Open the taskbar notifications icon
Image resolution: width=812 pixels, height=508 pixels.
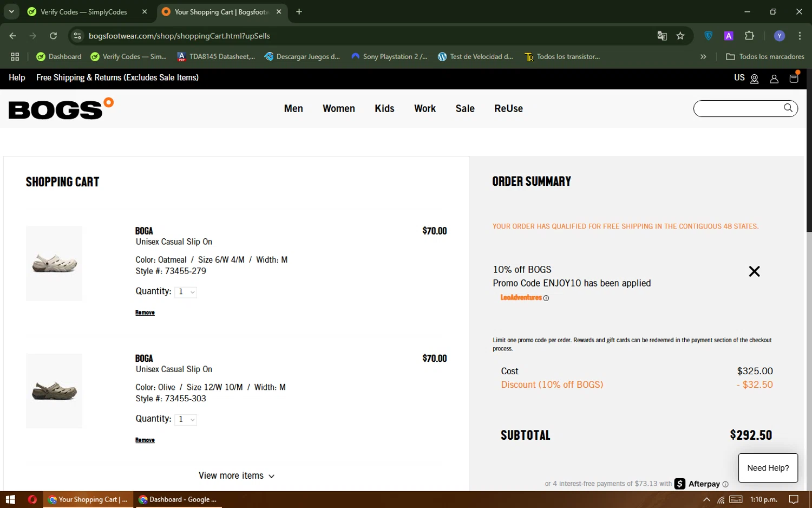[x=794, y=499]
